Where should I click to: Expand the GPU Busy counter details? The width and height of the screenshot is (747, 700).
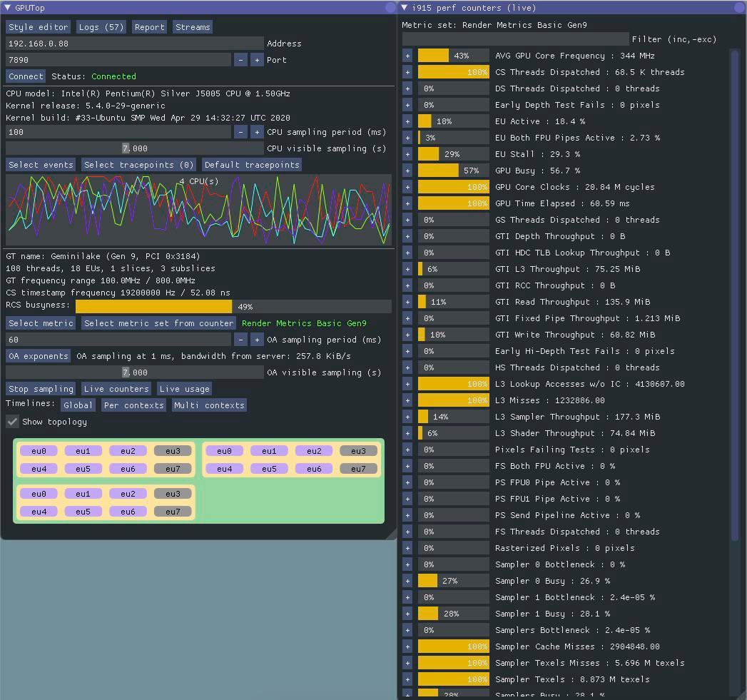[407, 170]
